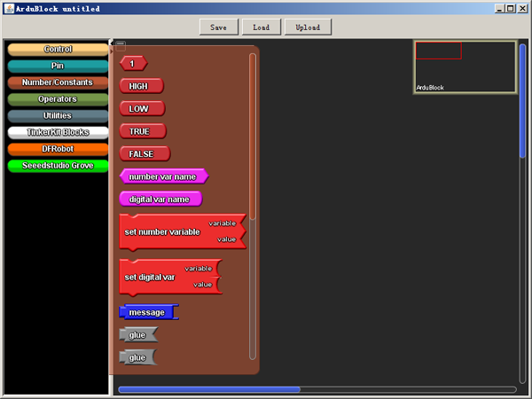Open the DFRobot category

pyautogui.click(x=58, y=149)
